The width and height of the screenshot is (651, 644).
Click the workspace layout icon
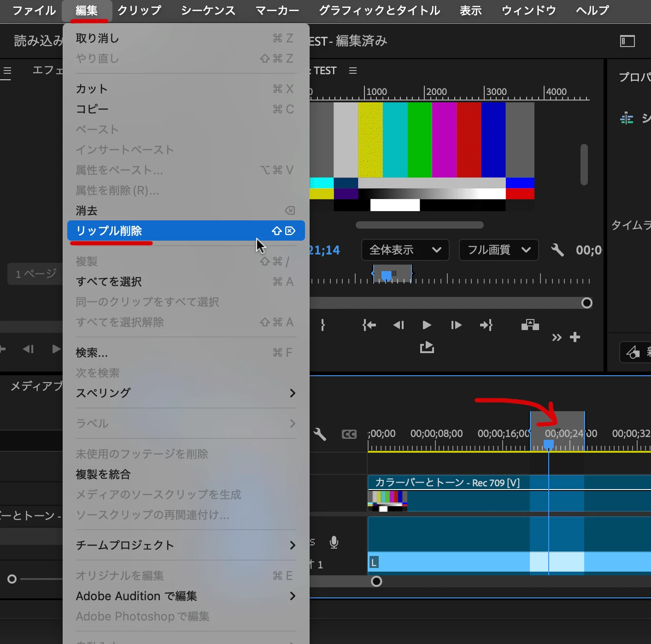[x=628, y=41]
